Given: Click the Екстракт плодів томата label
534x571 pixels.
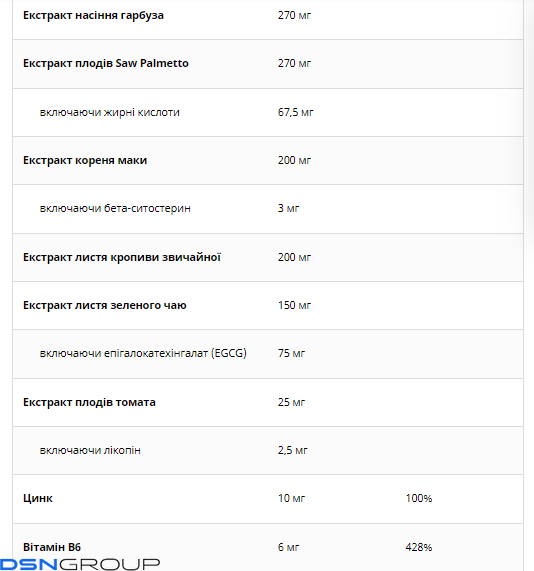Looking at the screenshot, I should (x=89, y=402).
